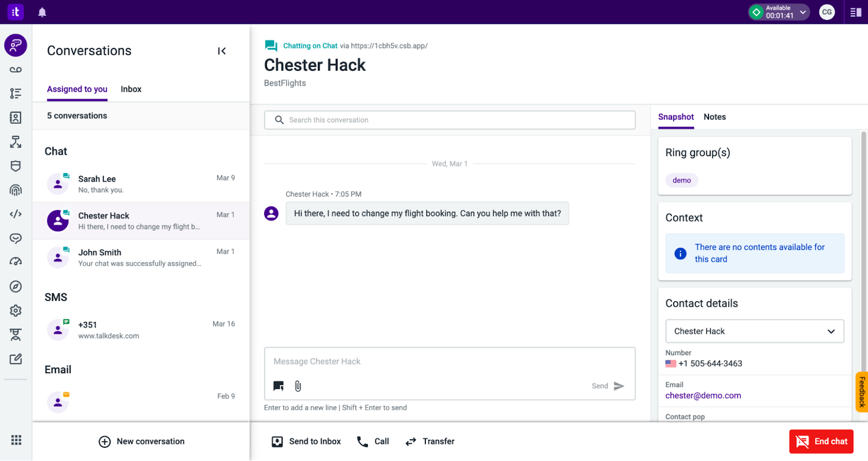The width and height of the screenshot is (868, 461).
Task: Open chester@demo.com email link
Action: [x=703, y=396]
